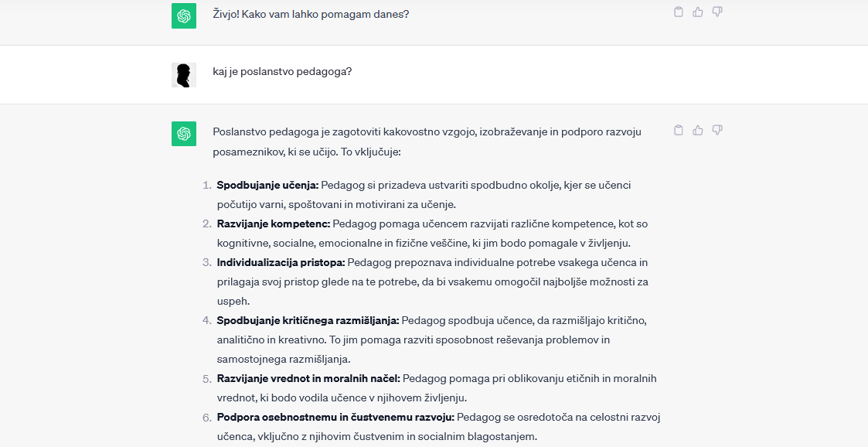Like the 'Poslanstvo pedagoga' answer with thumbs up

click(x=697, y=130)
